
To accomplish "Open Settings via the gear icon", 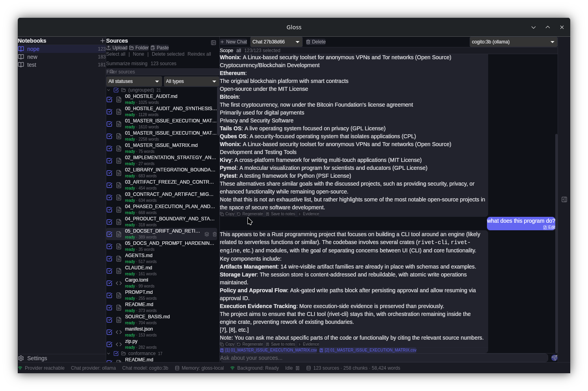I will pos(21,358).
